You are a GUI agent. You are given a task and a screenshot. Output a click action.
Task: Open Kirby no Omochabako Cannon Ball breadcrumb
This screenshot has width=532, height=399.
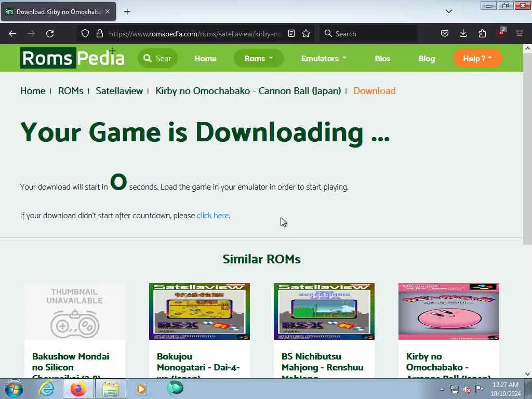[x=248, y=91]
